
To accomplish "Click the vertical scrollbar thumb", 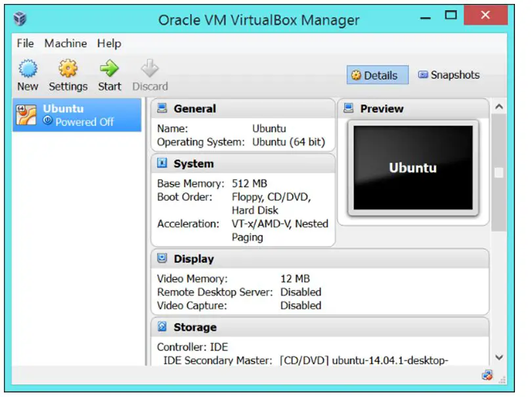I will [x=499, y=173].
